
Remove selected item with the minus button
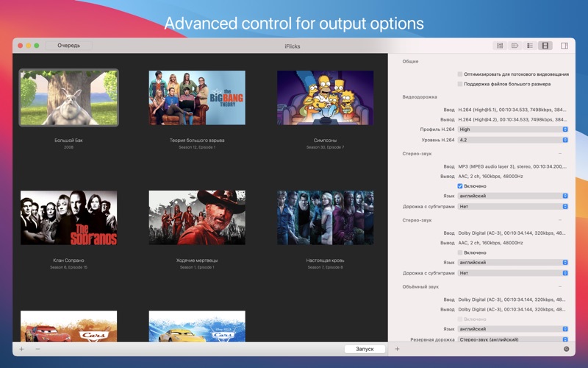tap(37, 349)
